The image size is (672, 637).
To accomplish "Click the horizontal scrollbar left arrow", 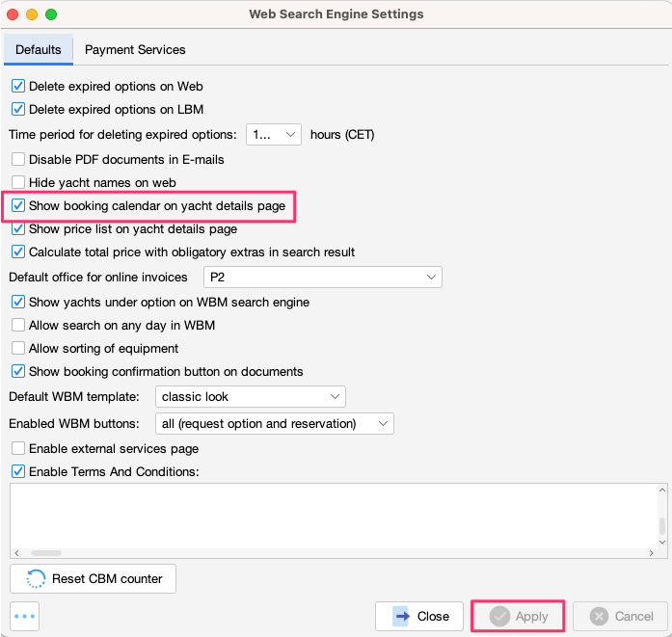I will [16, 553].
